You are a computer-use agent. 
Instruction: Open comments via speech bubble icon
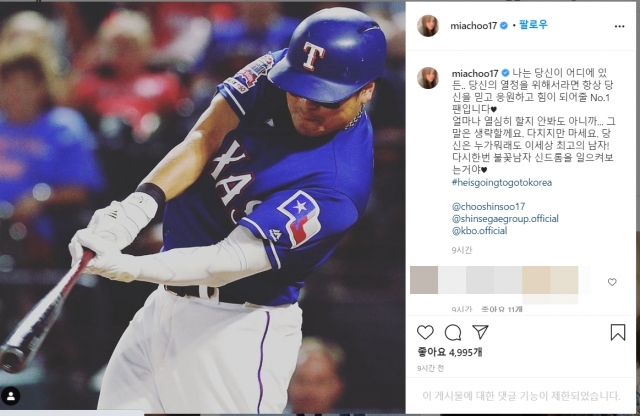(453, 333)
